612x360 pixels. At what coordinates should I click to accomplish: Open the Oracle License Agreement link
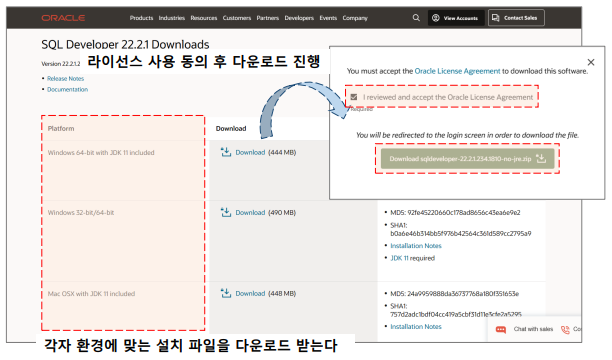(x=457, y=71)
